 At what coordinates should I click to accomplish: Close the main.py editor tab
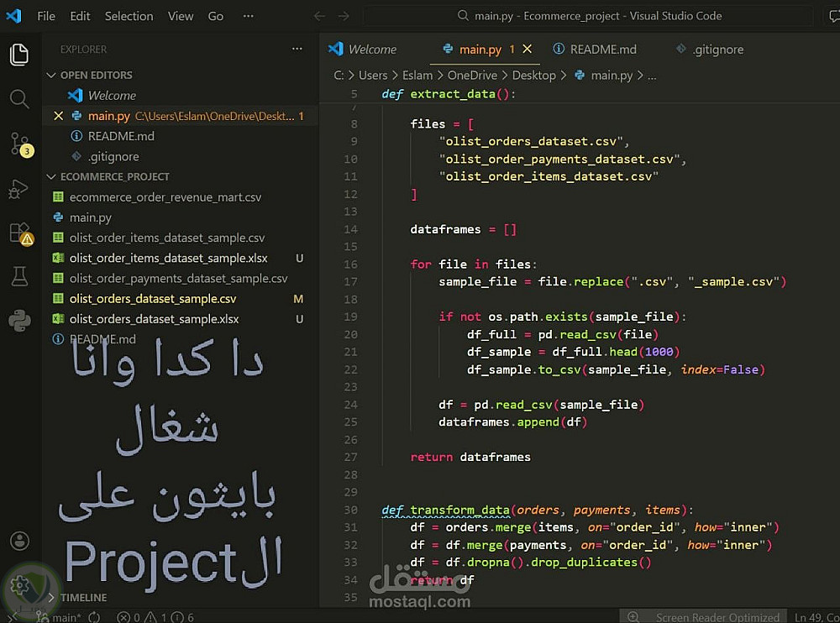[528, 49]
